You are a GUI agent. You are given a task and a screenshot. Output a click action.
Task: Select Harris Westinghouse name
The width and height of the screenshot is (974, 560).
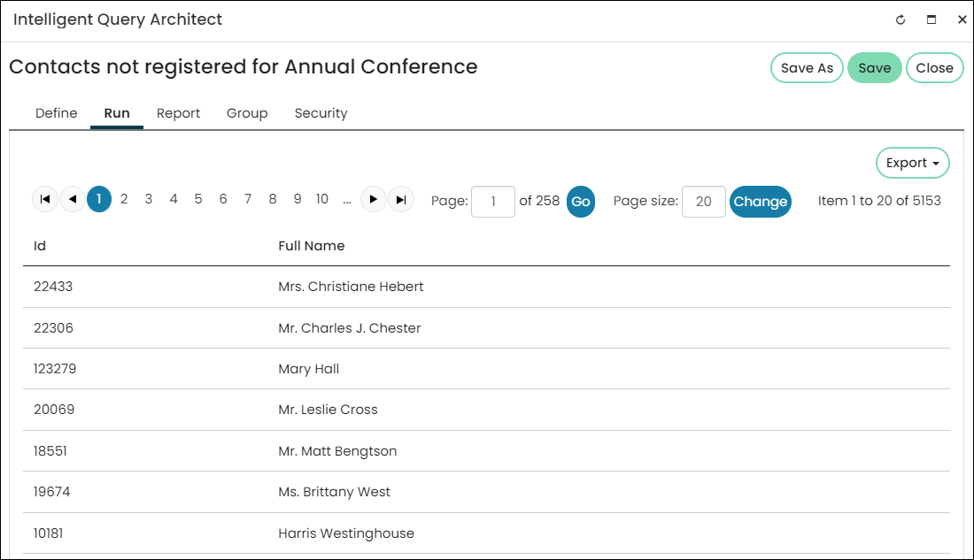click(x=346, y=533)
